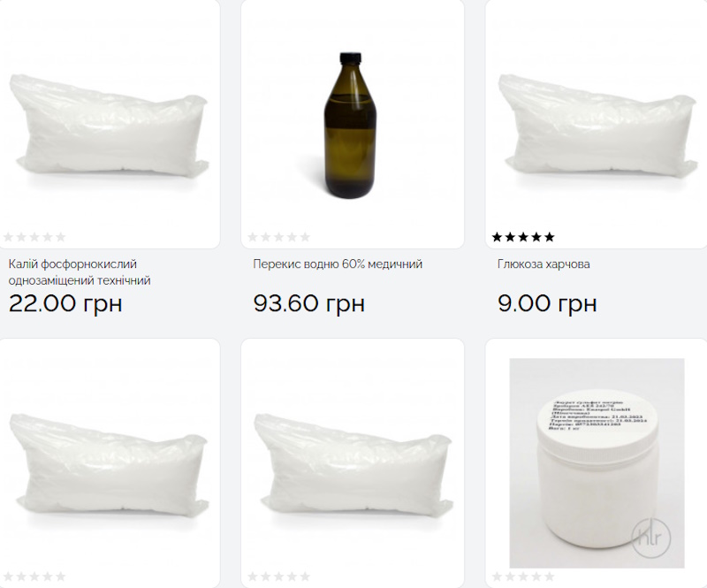Select the 9.00 грн price text
The image size is (707, 588).
(x=547, y=303)
